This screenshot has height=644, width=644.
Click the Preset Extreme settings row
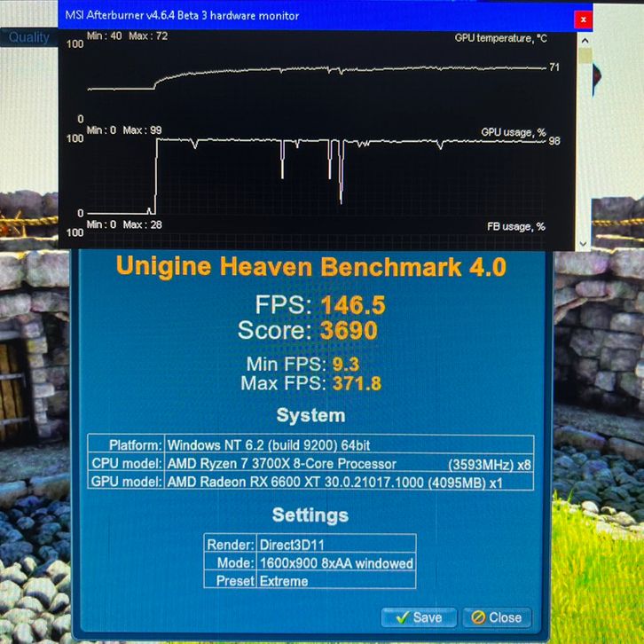click(x=310, y=581)
